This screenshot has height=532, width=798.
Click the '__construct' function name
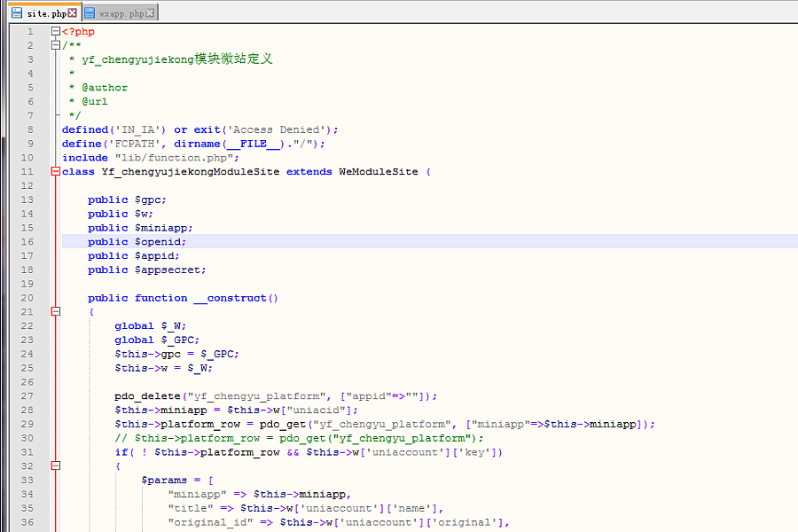click(230, 298)
